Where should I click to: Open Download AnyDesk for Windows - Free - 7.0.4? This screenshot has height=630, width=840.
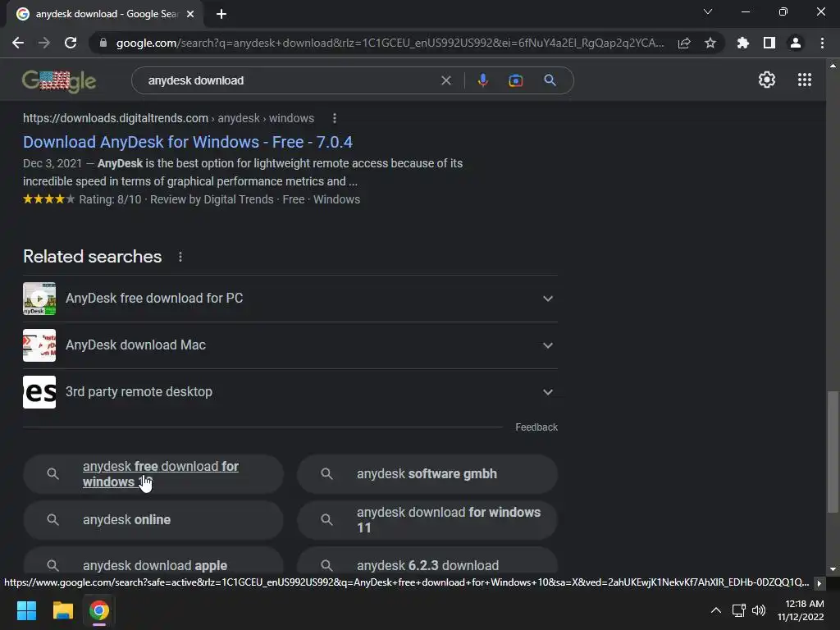tap(188, 142)
